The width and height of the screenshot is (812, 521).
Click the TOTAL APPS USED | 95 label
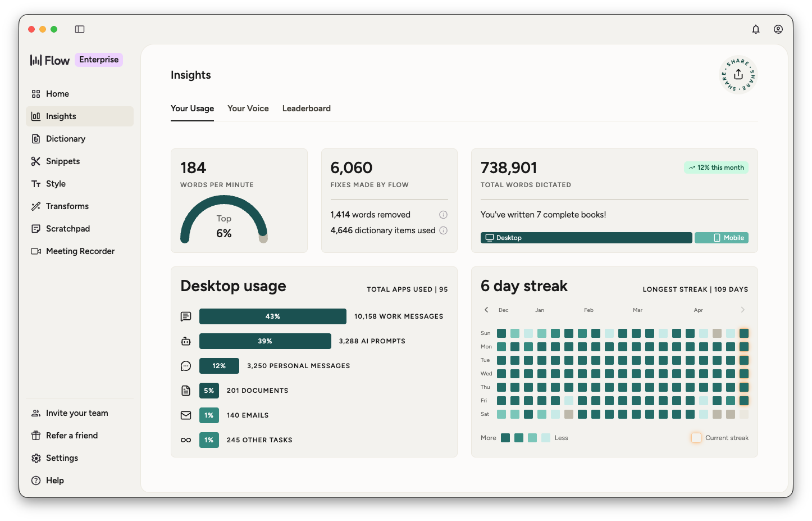(x=407, y=289)
